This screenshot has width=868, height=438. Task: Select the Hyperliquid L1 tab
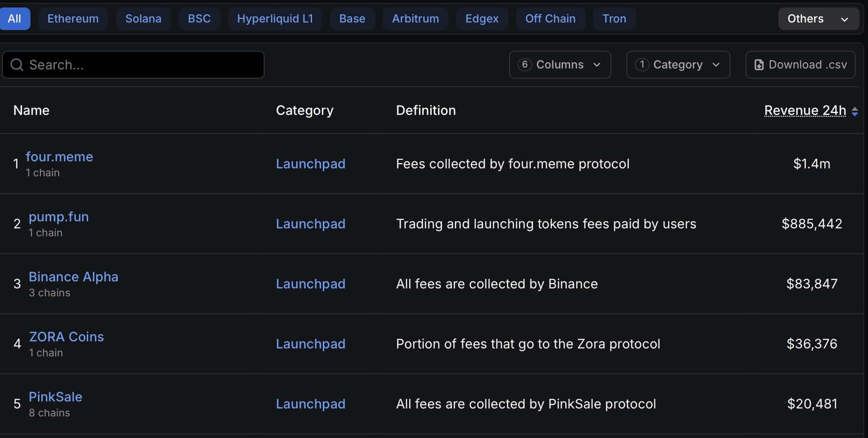coord(275,19)
